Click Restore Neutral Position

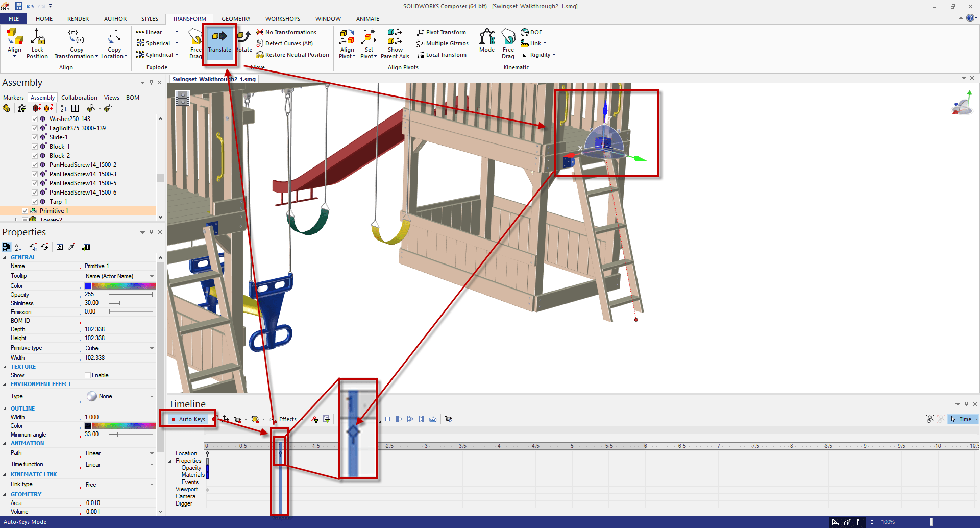coord(293,55)
